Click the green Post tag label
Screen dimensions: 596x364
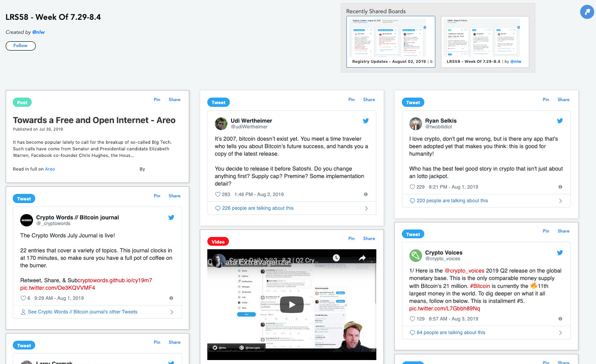click(22, 102)
